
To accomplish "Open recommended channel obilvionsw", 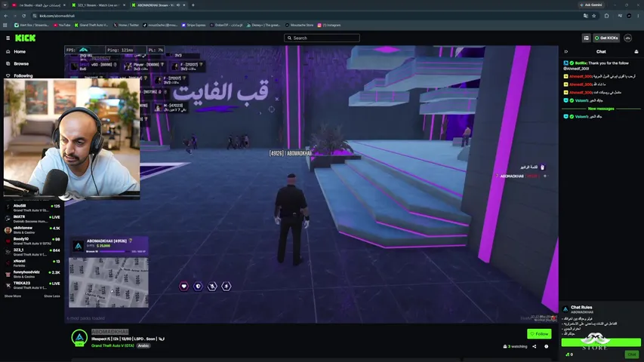I will [32, 230].
